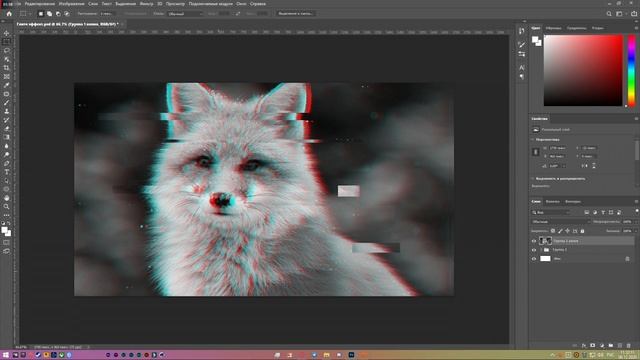Select the Spot Healing Brush tool
The image size is (640, 360).
7,94
